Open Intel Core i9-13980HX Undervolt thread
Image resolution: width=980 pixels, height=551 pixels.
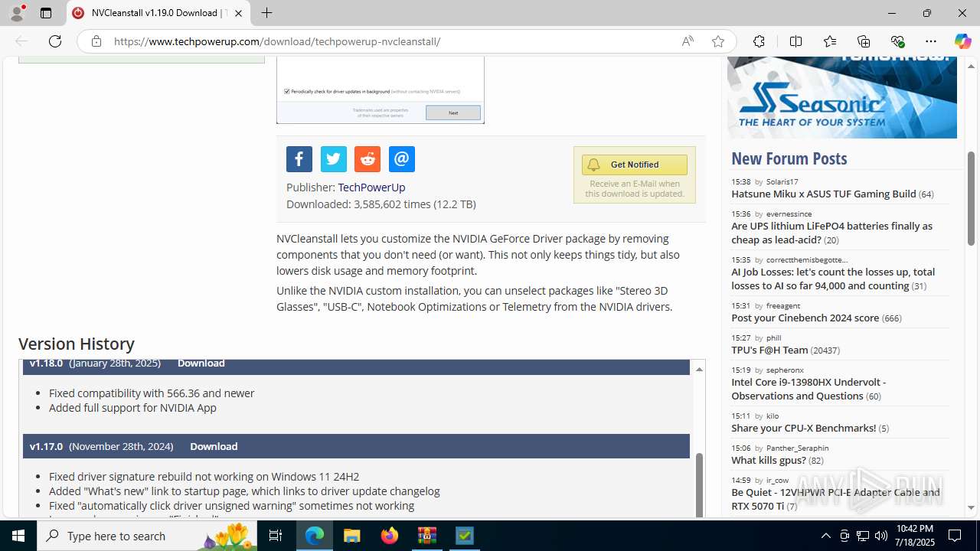(808, 389)
